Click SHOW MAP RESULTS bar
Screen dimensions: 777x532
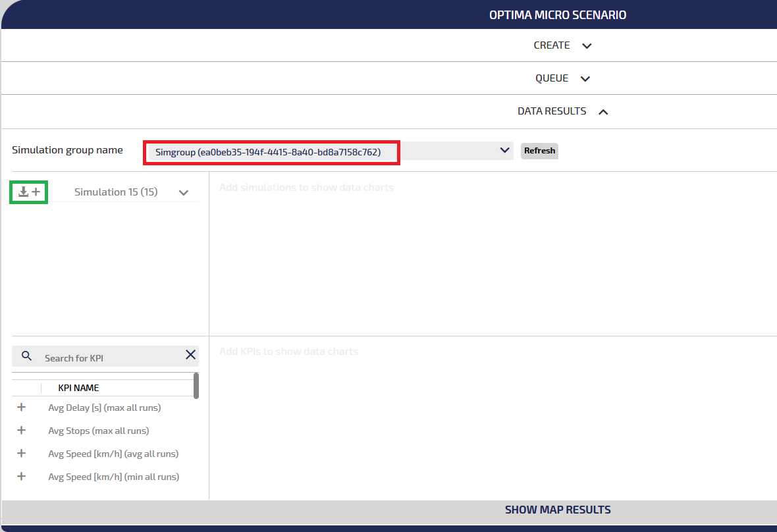point(557,510)
